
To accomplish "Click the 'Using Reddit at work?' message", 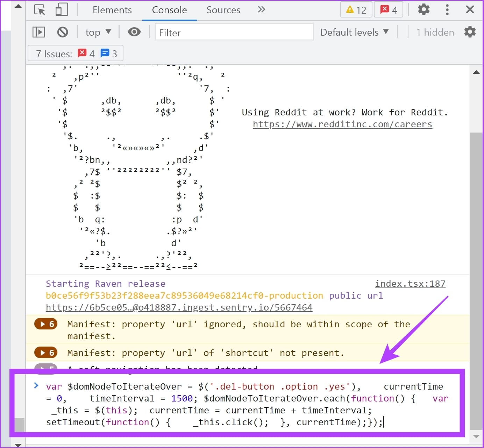I will pyautogui.click(x=345, y=112).
